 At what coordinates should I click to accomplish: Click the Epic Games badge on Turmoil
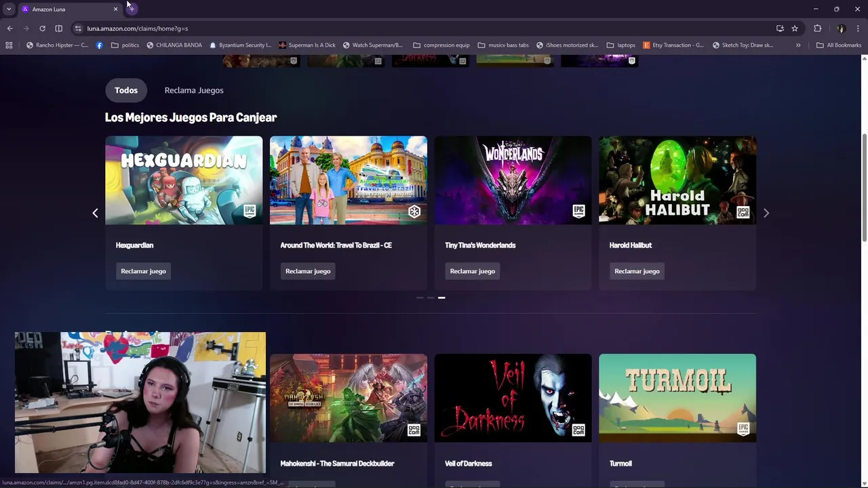point(743,429)
